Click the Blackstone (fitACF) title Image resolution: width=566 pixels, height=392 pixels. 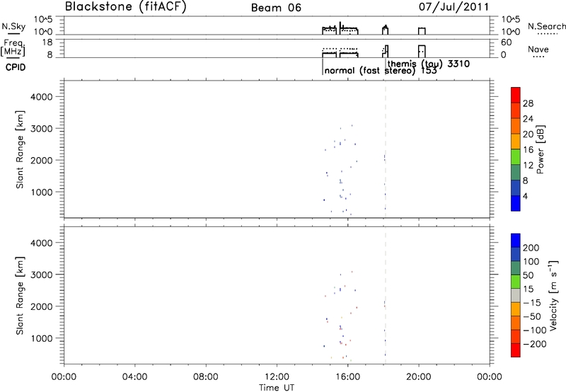click(x=126, y=7)
